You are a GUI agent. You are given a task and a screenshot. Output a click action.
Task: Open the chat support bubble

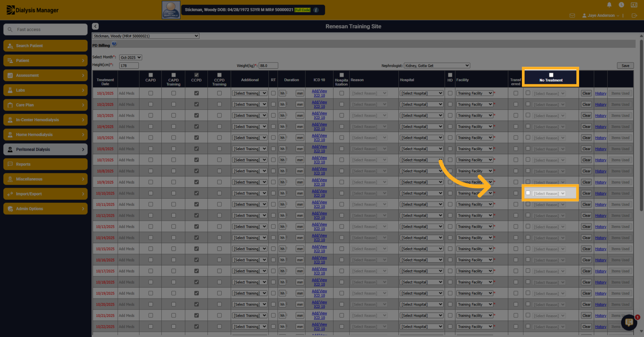[x=629, y=322]
